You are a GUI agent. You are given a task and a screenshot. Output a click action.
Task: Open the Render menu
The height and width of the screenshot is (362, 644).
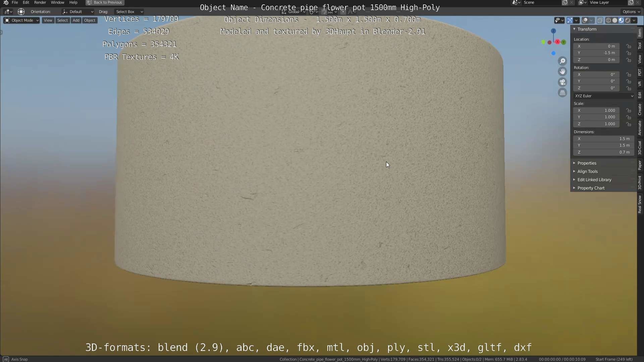[40, 2]
